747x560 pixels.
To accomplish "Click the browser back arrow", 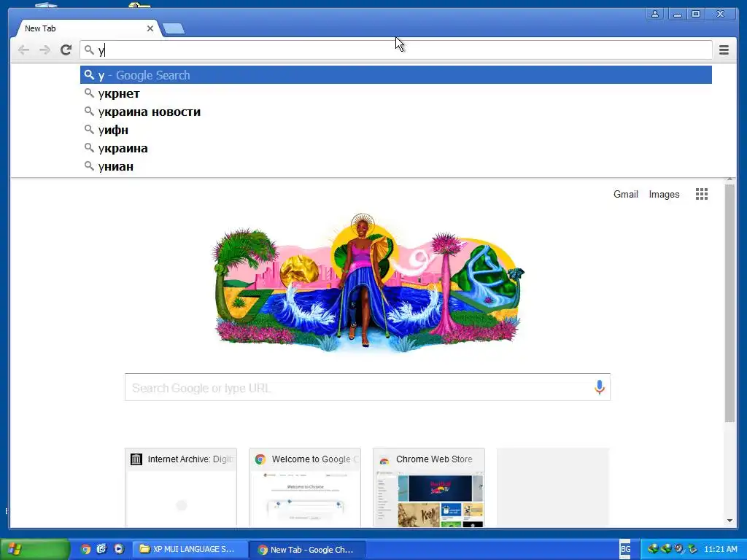I will tap(23, 50).
